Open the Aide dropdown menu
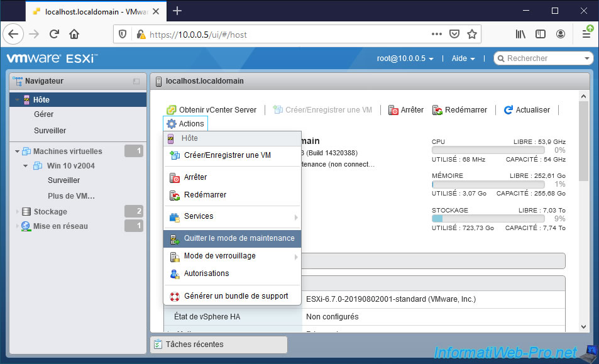The image size is (599, 364). coord(463,58)
